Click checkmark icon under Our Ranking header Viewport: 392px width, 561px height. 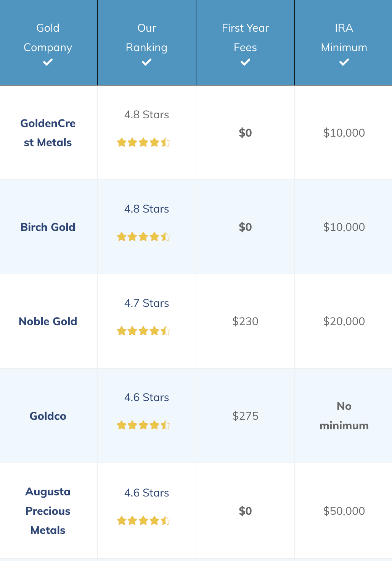point(146,62)
